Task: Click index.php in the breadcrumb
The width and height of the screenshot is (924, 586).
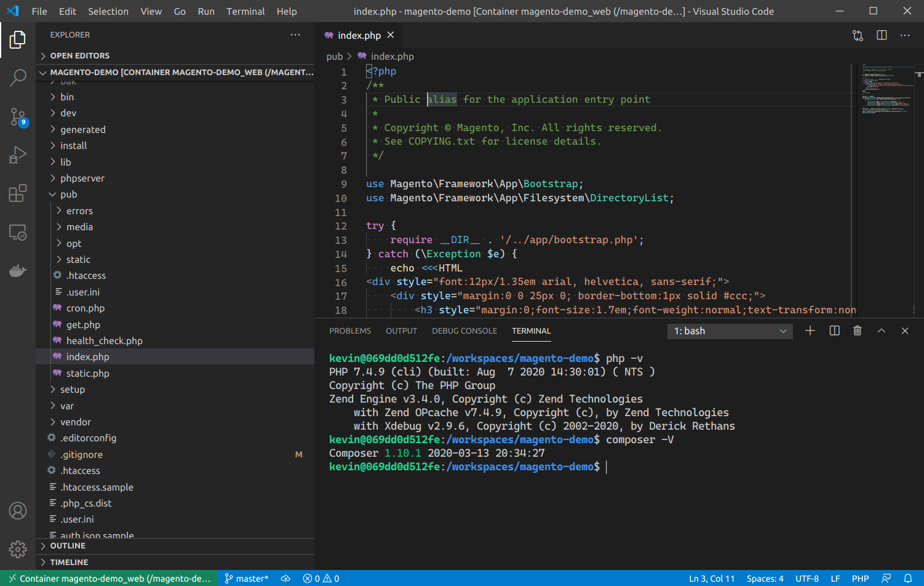Action: (x=386, y=57)
